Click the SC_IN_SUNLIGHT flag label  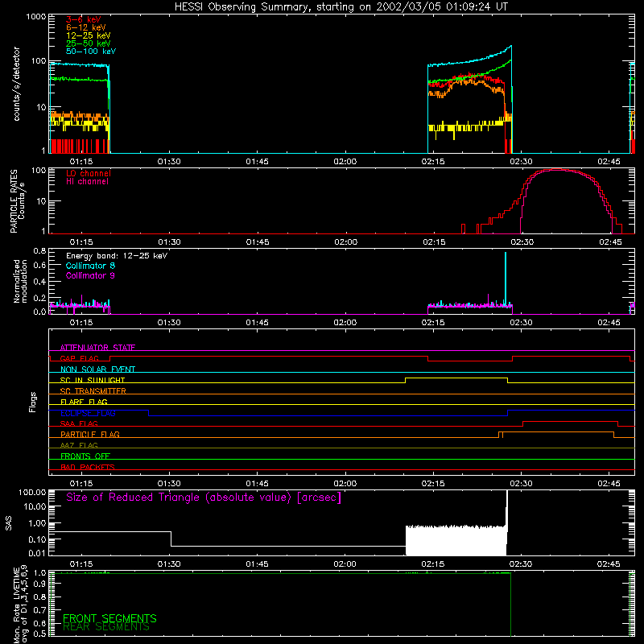click(93, 380)
